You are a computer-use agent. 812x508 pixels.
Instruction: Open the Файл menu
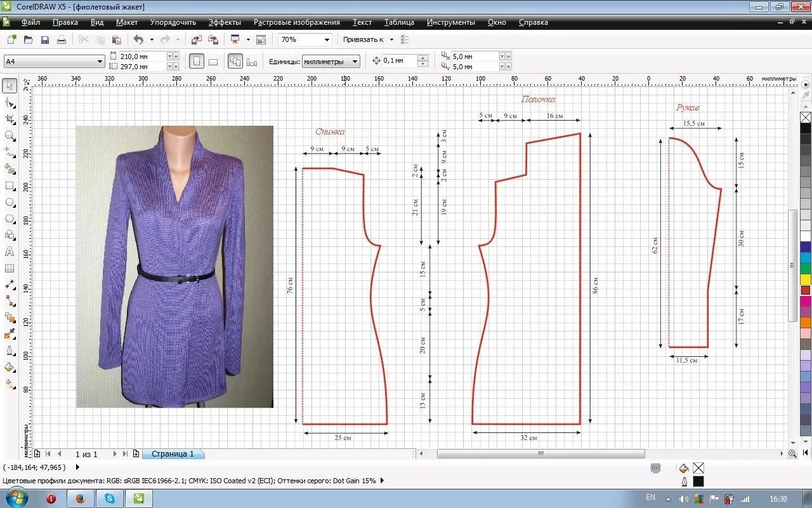pyautogui.click(x=30, y=22)
